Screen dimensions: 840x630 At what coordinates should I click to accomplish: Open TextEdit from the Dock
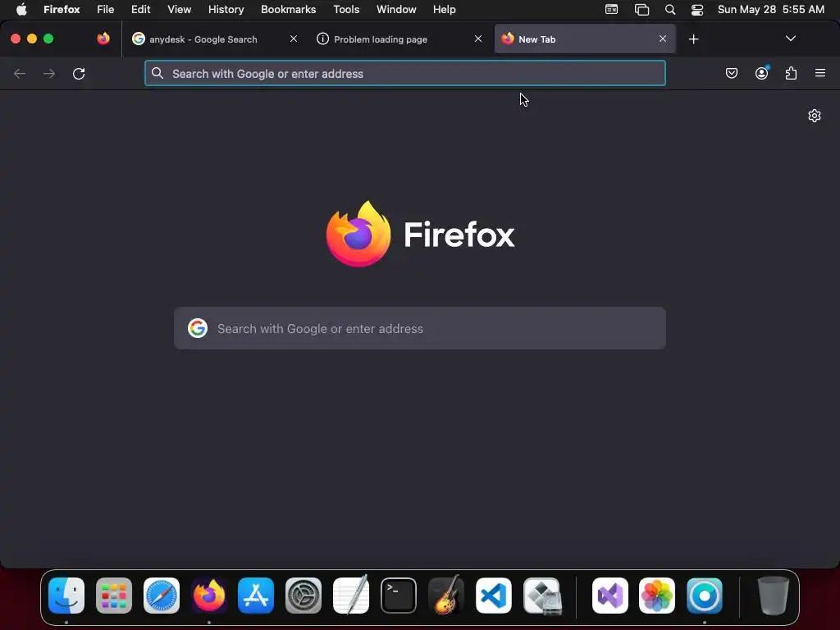click(351, 595)
